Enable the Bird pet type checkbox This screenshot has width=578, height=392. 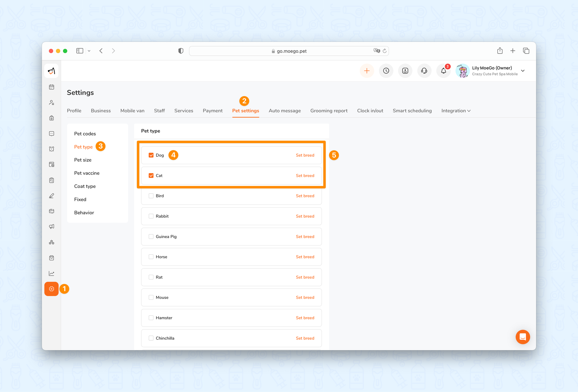pyautogui.click(x=151, y=196)
